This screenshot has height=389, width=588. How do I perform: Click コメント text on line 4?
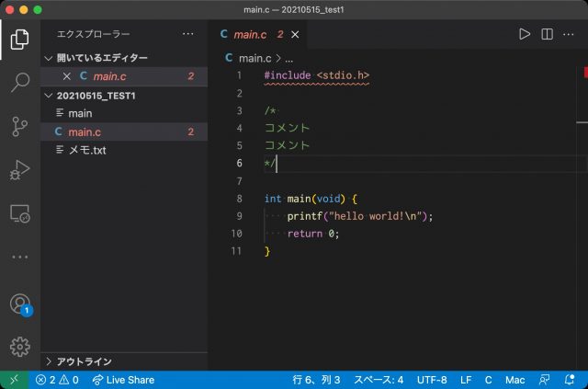point(288,128)
